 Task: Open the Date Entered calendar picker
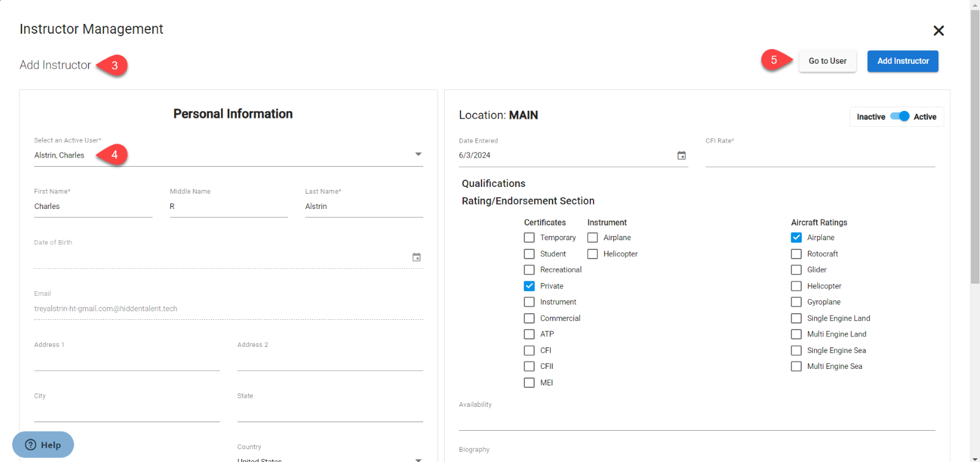[x=681, y=156]
